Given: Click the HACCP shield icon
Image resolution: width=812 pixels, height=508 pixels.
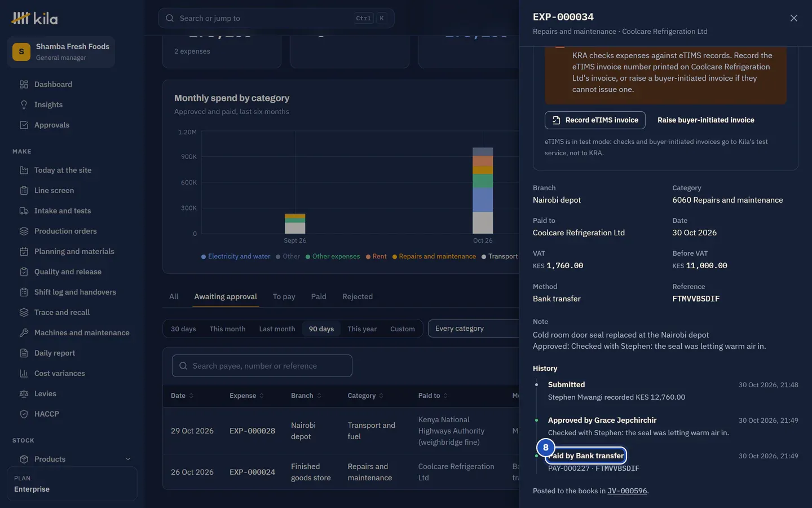Looking at the screenshot, I should [x=24, y=414].
